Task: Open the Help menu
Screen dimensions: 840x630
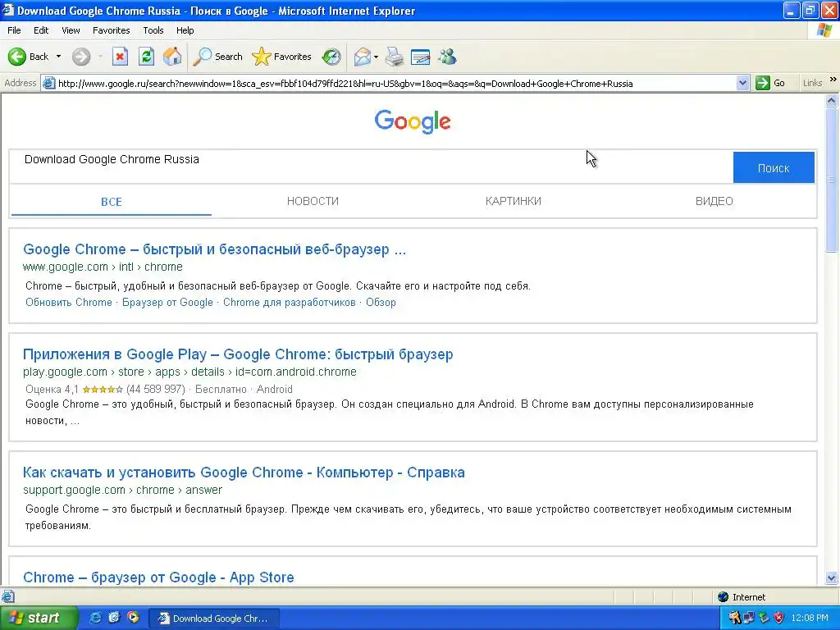Action: 185,30
